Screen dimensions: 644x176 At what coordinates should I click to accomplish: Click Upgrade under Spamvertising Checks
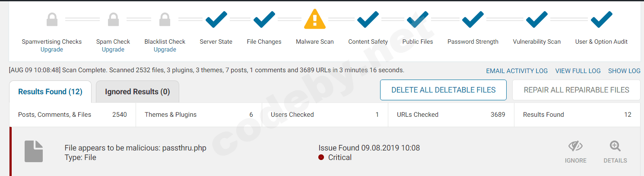[x=52, y=50]
